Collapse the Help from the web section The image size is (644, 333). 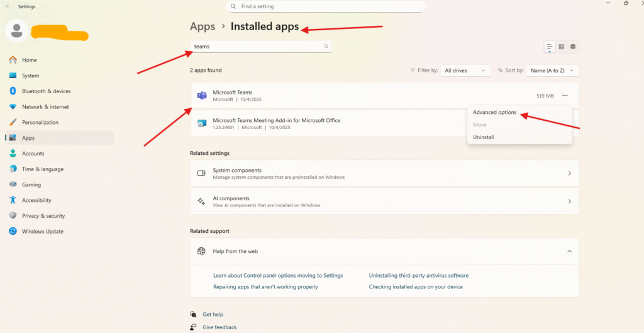[569, 251]
